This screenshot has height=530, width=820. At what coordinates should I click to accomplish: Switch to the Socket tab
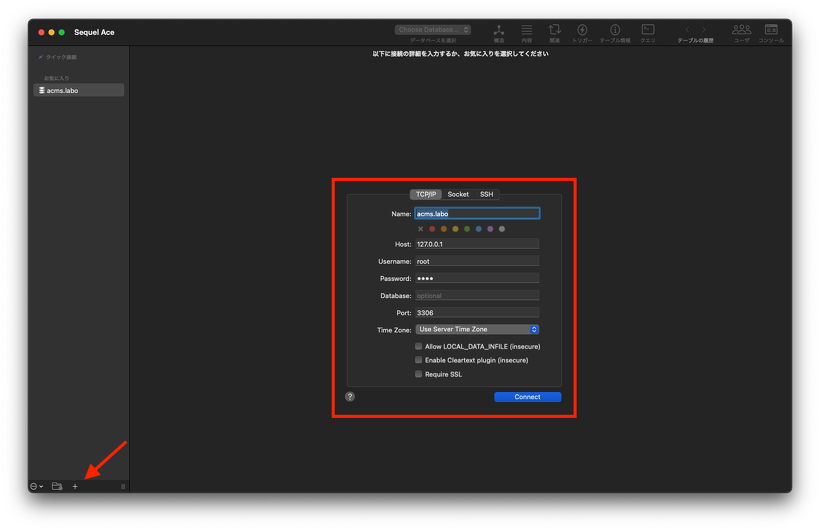pyautogui.click(x=458, y=194)
